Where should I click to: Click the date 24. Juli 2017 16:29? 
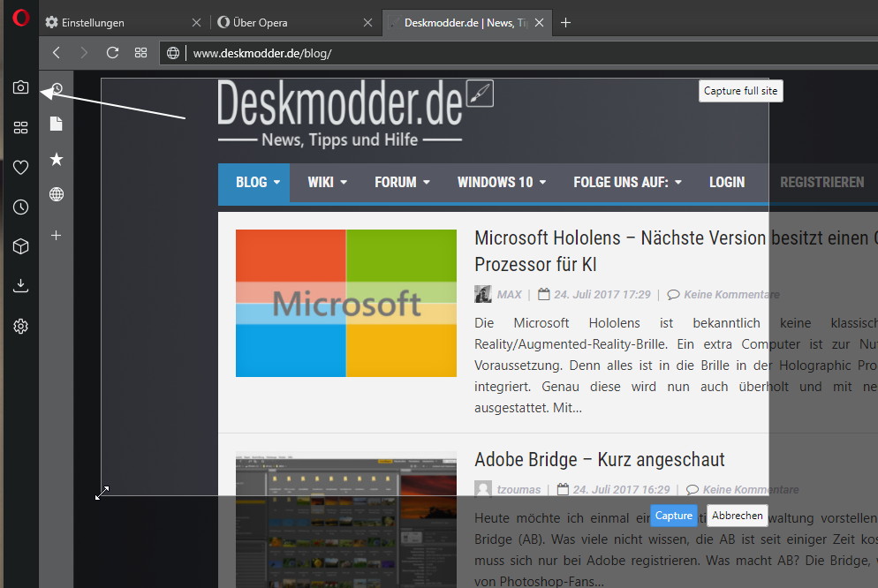[621, 489]
